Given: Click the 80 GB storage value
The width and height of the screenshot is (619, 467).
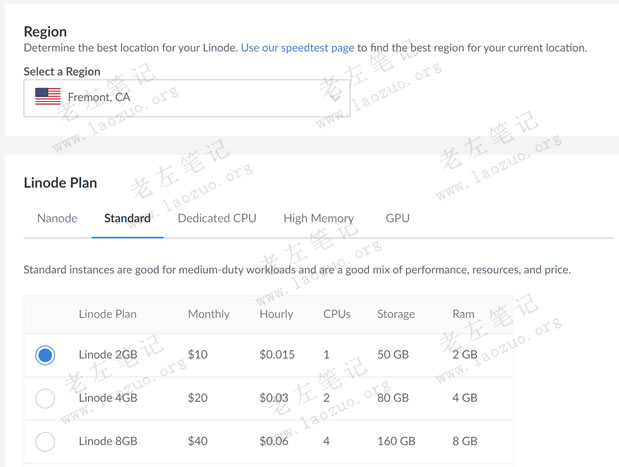Looking at the screenshot, I should coord(393,398).
